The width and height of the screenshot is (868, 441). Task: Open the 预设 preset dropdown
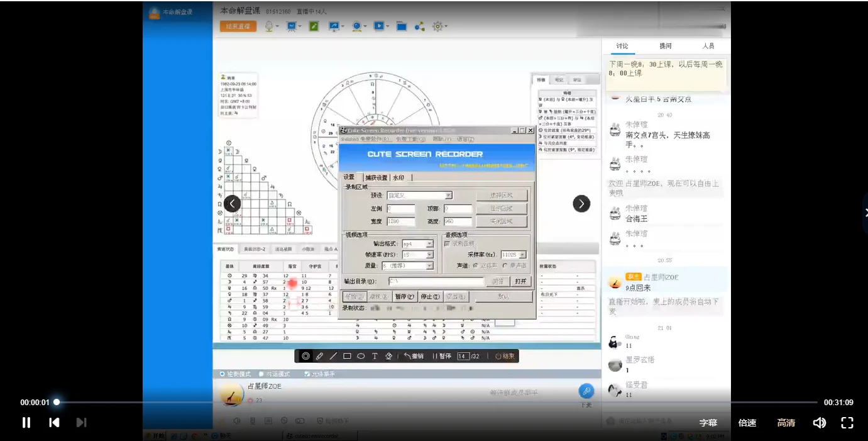tap(420, 196)
